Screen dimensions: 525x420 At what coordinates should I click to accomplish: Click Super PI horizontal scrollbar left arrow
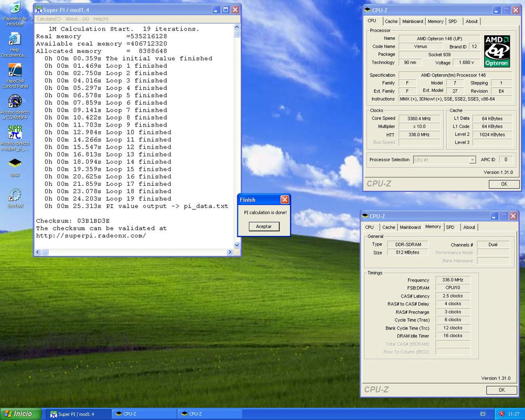point(37,252)
